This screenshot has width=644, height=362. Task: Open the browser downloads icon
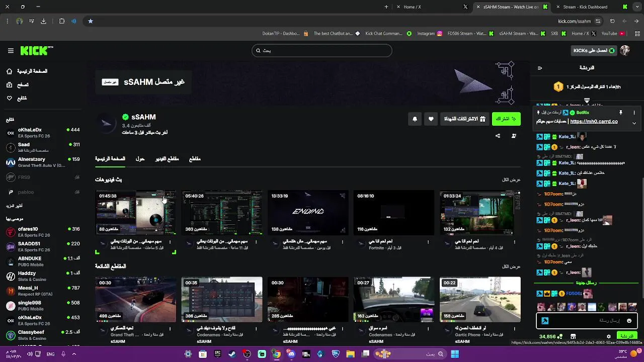point(43,21)
